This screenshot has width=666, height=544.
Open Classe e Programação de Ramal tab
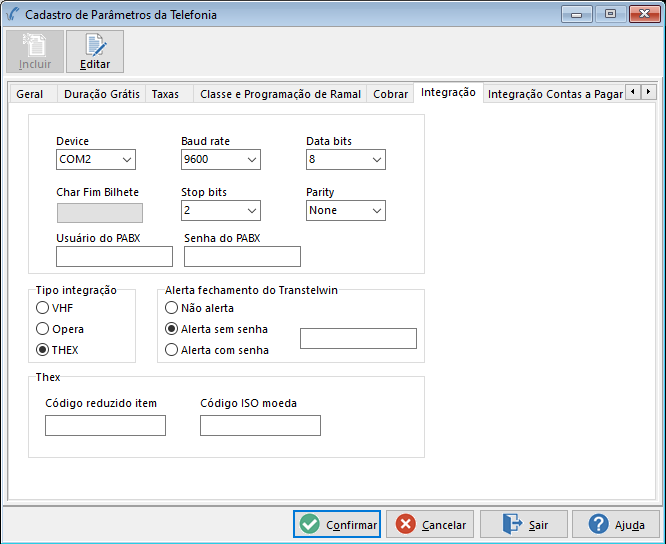pos(280,94)
